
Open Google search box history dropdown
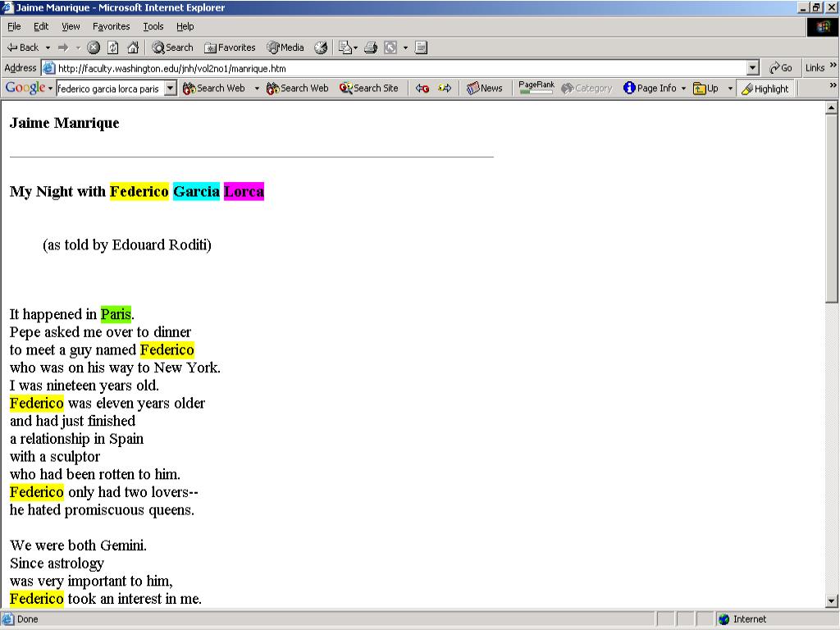point(171,89)
